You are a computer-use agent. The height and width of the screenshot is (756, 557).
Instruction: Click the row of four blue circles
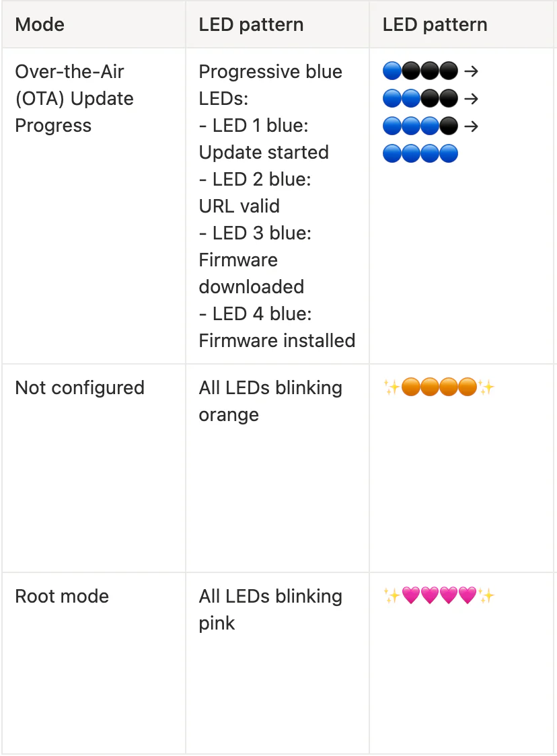pos(420,153)
